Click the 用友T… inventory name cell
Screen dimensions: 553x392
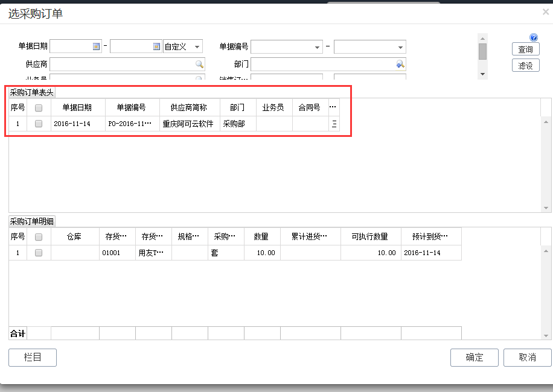point(153,253)
